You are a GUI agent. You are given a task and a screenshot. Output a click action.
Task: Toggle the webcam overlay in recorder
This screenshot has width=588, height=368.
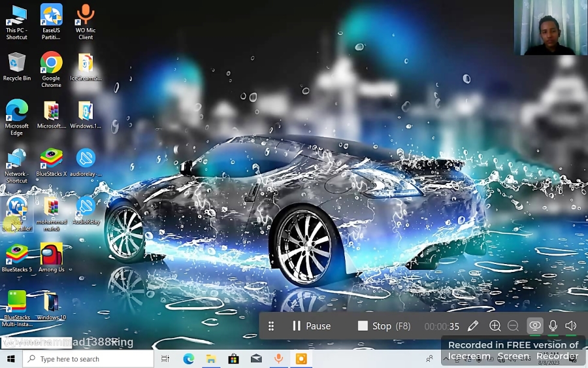click(534, 326)
